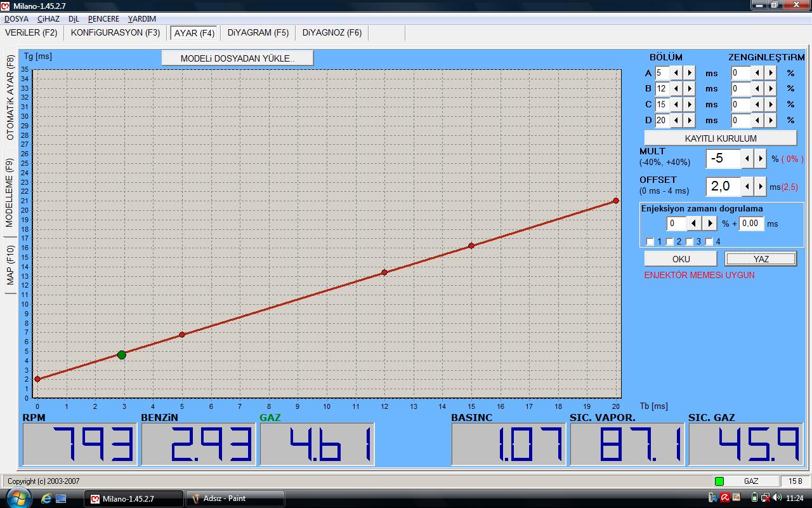
Task: Click the RPM digital readout
Action: click(80, 444)
